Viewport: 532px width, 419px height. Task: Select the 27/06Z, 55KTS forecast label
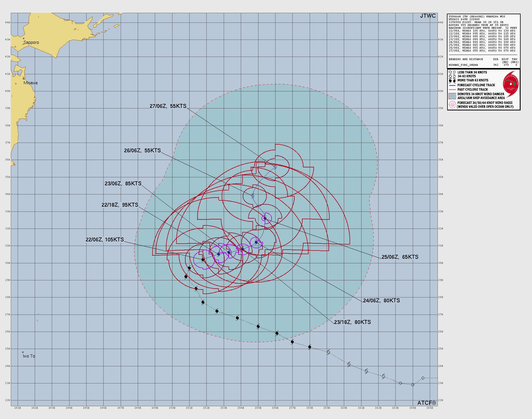click(x=168, y=106)
